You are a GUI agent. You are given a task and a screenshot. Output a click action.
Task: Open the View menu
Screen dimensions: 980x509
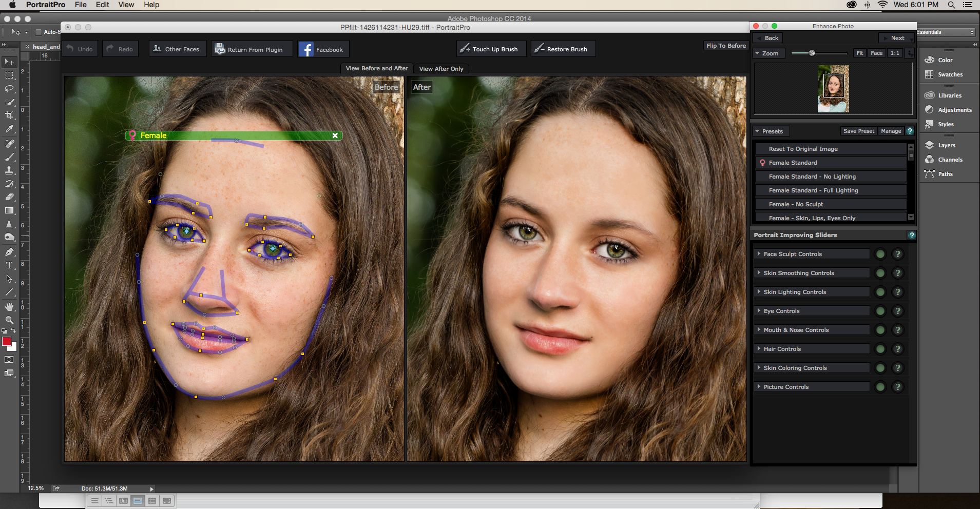pos(126,5)
